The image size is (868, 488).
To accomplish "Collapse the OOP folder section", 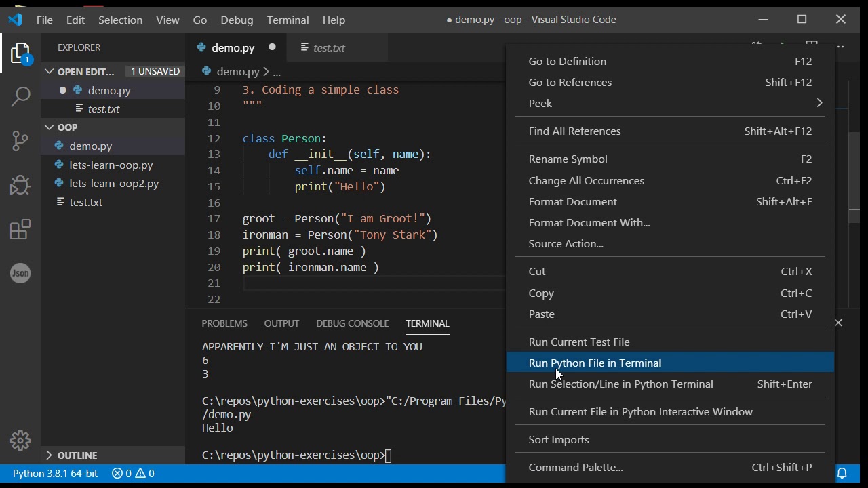I will click(50, 127).
